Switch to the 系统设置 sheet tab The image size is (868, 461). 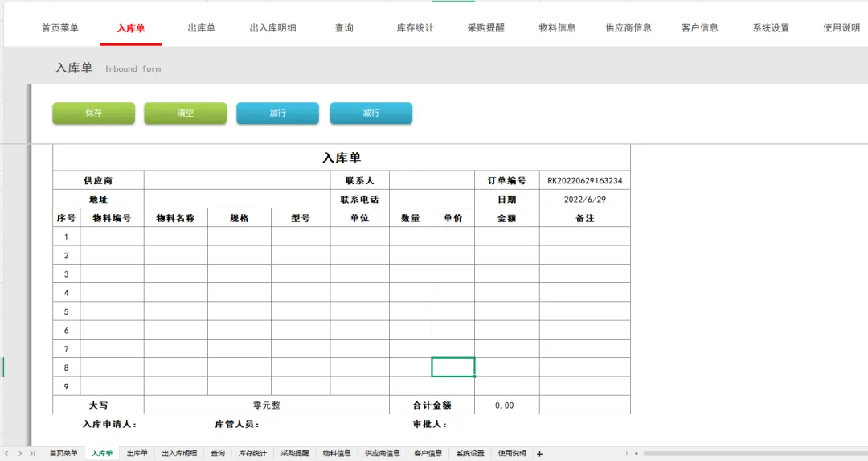470,453
